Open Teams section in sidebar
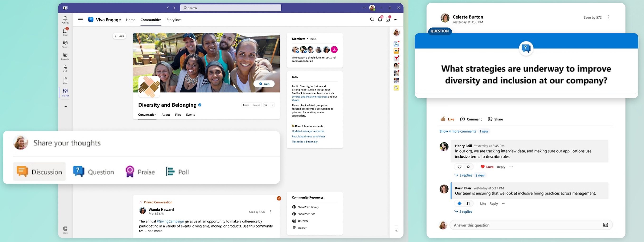This screenshot has height=242, width=644. pos(65,44)
